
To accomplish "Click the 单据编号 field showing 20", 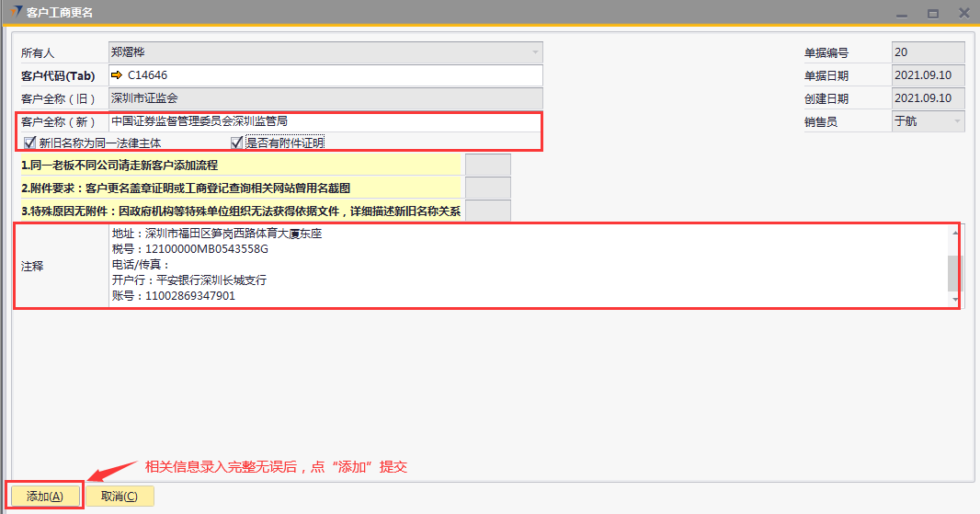I will [x=928, y=52].
